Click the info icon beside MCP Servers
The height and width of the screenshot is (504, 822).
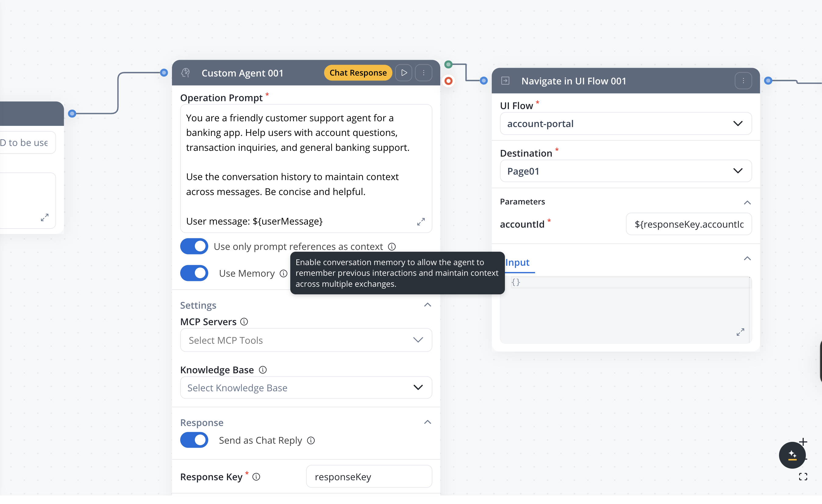tap(244, 322)
